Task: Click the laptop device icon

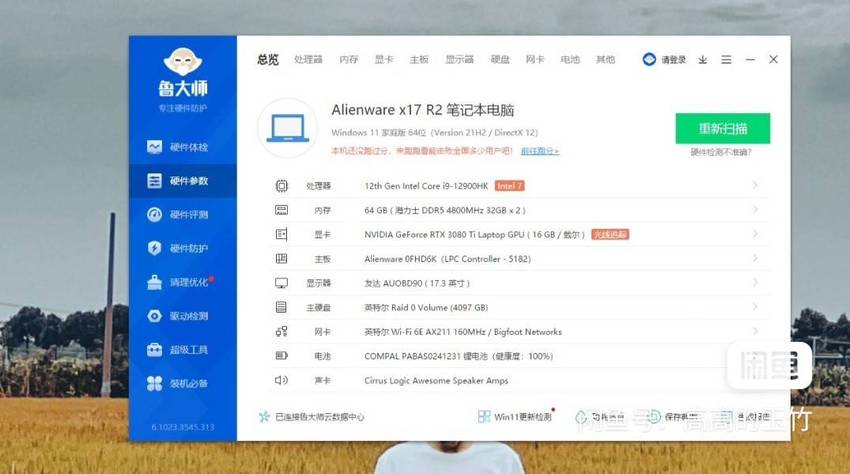Action: tap(287, 129)
